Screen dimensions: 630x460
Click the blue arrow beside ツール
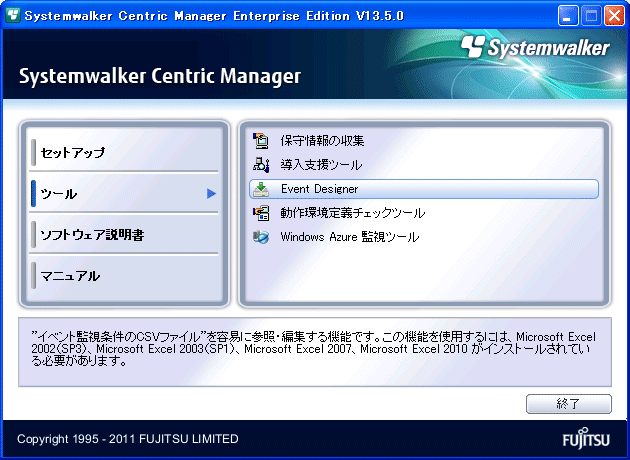(211, 194)
